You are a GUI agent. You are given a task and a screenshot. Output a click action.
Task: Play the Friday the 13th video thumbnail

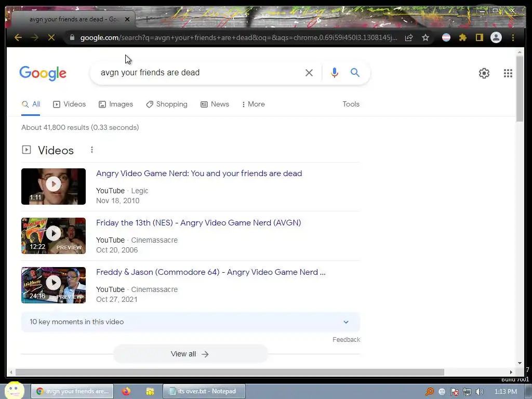(x=54, y=236)
